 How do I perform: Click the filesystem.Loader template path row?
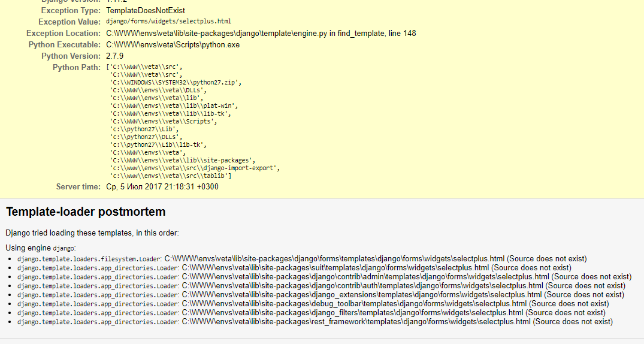(x=302, y=259)
